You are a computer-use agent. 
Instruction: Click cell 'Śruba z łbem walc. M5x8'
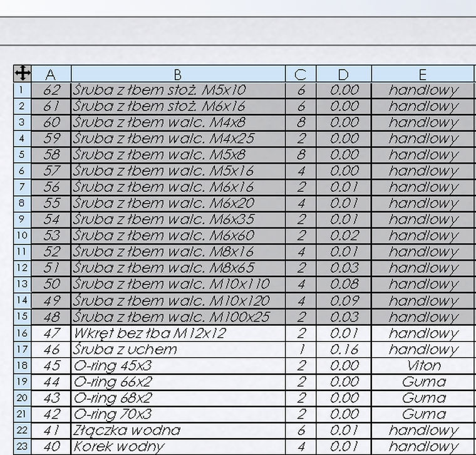[178, 155]
